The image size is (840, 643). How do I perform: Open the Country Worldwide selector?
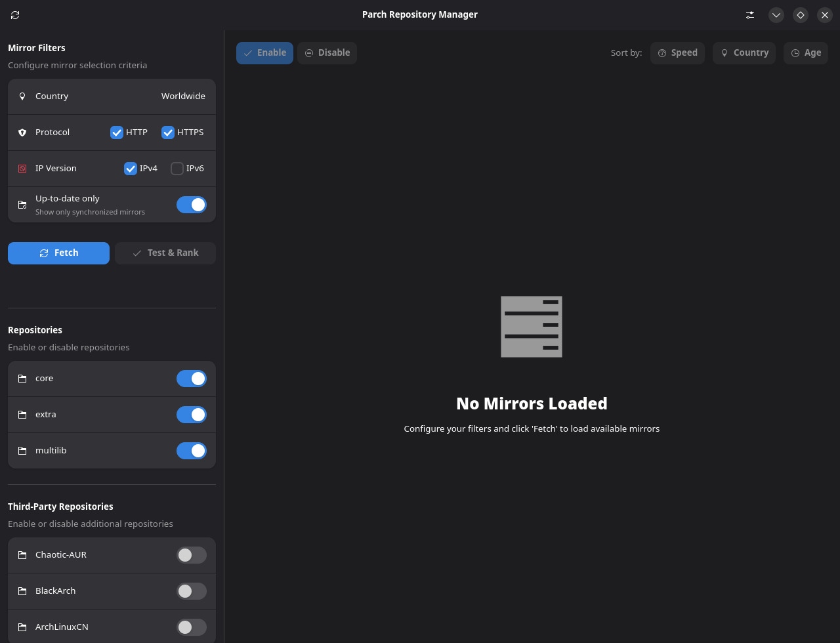183,96
